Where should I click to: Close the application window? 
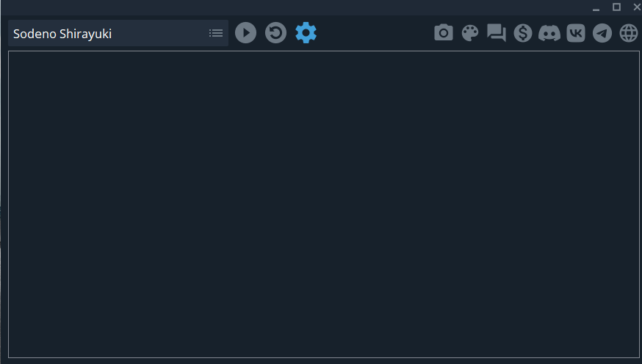[x=637, y=7]
